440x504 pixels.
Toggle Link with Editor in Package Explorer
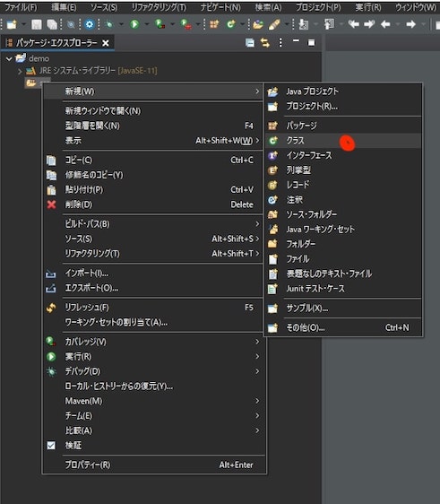[265, 42]
